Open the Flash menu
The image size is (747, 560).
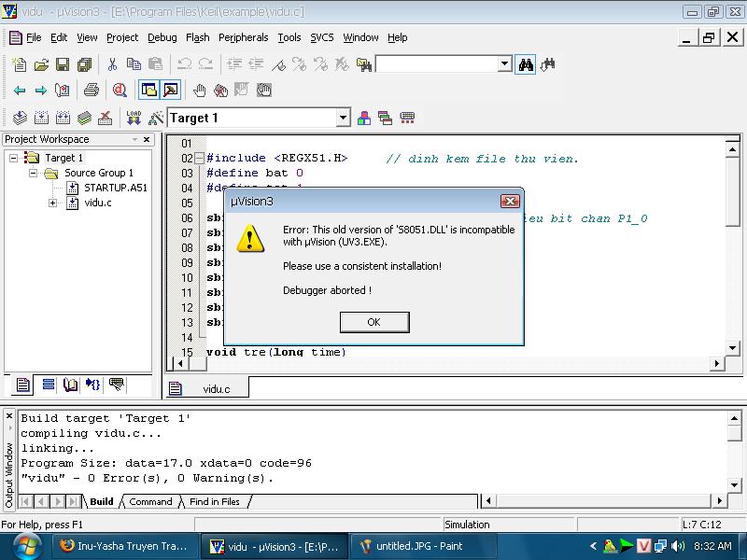(197, 37)
